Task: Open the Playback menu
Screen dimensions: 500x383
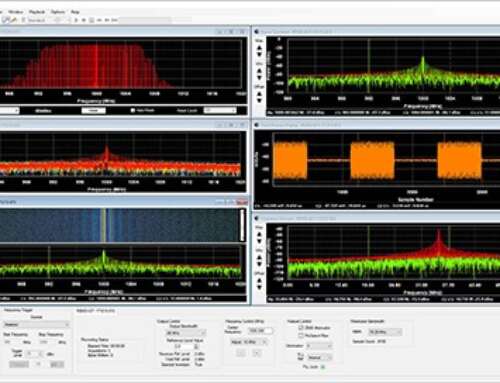Action: tap(37, 12)
